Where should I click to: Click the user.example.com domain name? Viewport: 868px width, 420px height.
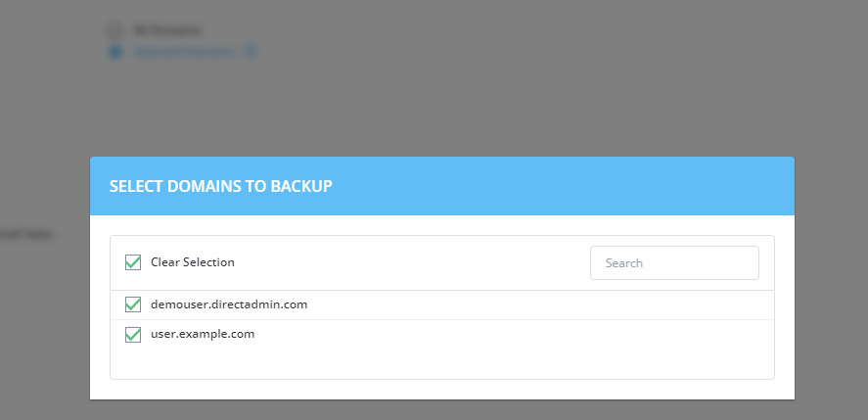click(203, 334)
